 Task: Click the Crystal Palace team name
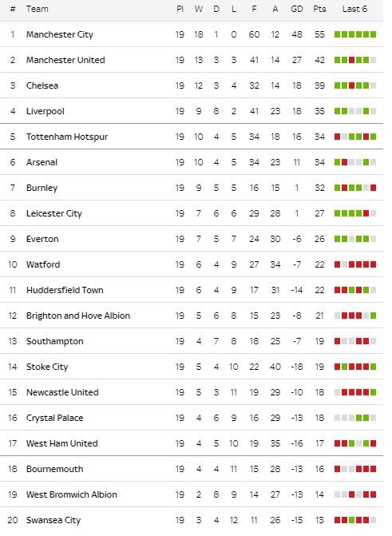point(54,418)
